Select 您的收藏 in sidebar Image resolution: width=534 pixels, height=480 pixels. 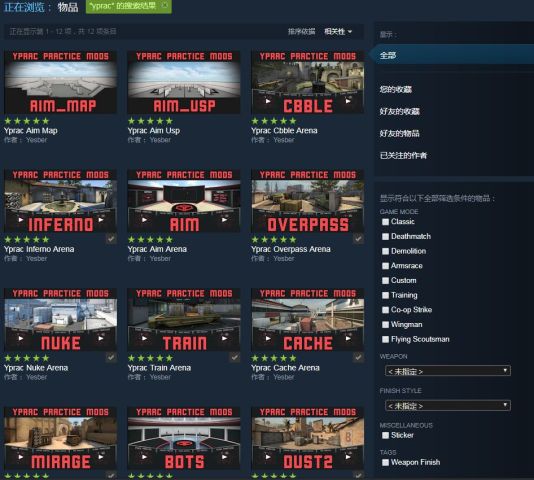click(396, 89)
